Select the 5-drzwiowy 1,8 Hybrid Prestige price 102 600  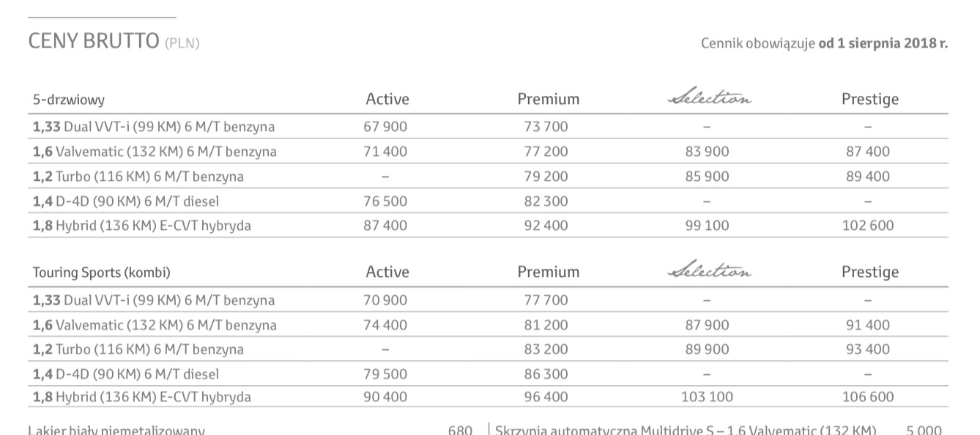(x=868, y=226)
